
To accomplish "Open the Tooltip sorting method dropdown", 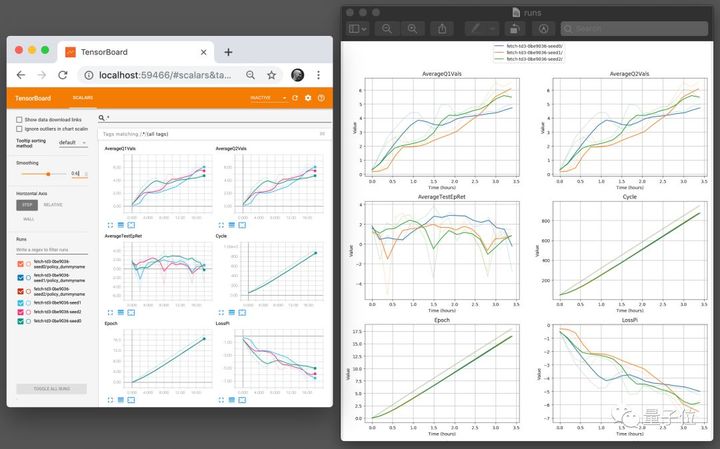I will (73, 143).
